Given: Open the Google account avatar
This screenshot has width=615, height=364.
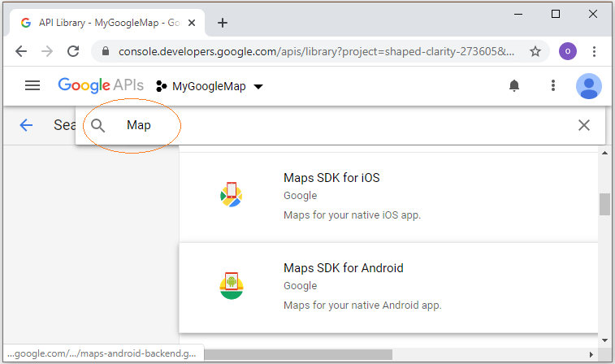Looking at the screenshot, I should tap(589, 86).
